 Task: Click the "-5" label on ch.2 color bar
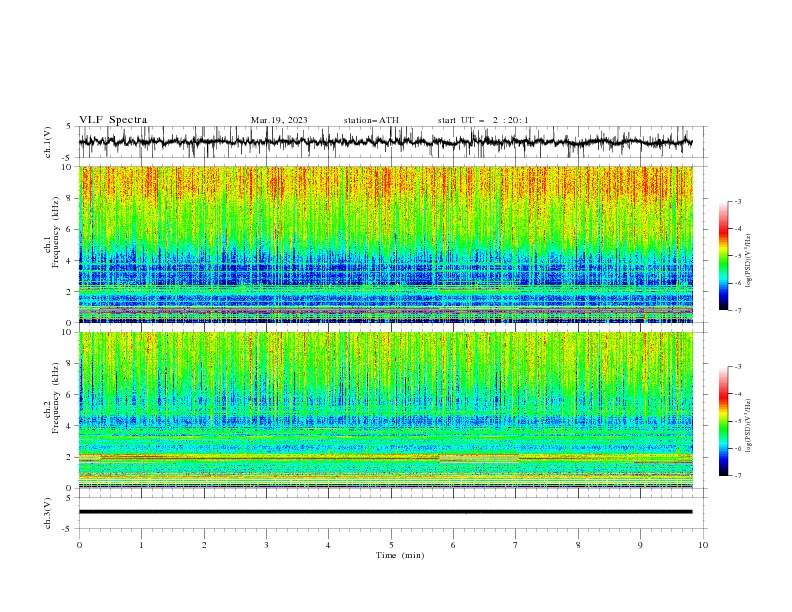click(x=737, y=421)
